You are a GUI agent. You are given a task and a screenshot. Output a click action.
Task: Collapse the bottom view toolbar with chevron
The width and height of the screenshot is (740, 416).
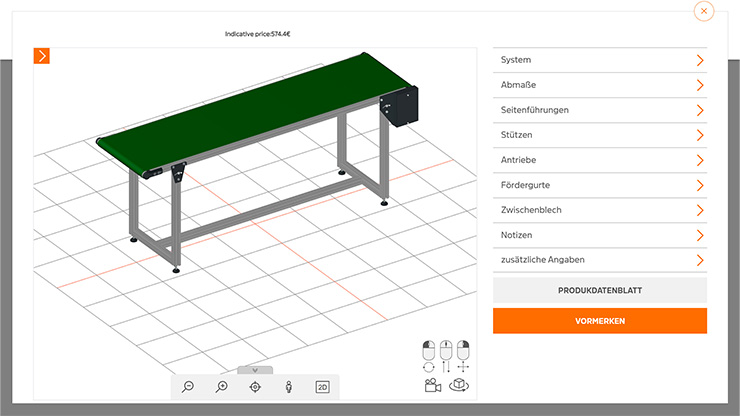[x=255, y=370]
